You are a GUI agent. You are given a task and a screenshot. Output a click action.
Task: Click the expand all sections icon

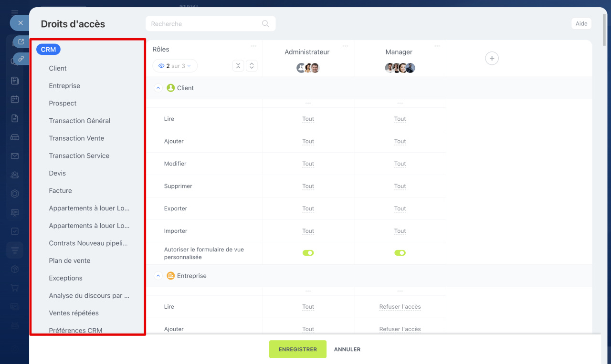pyautogui.click(x=252, y=66)
